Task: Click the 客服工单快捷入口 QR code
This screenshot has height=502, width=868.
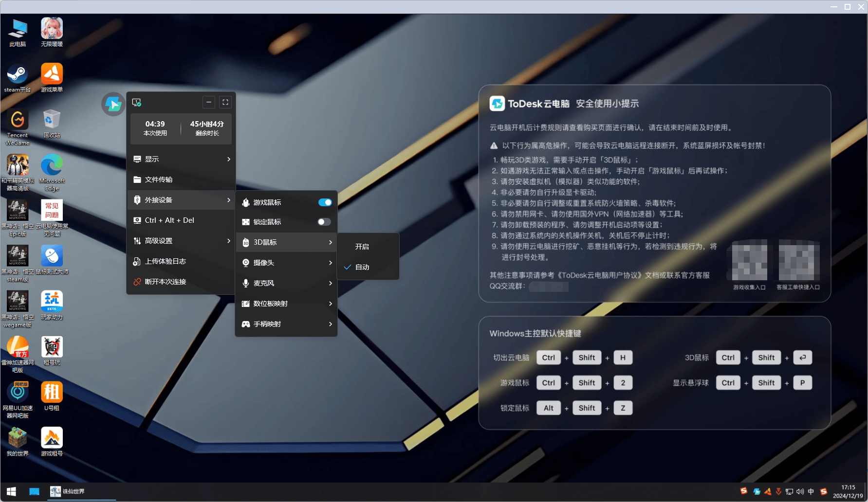Action: click(x=799, y=260)
